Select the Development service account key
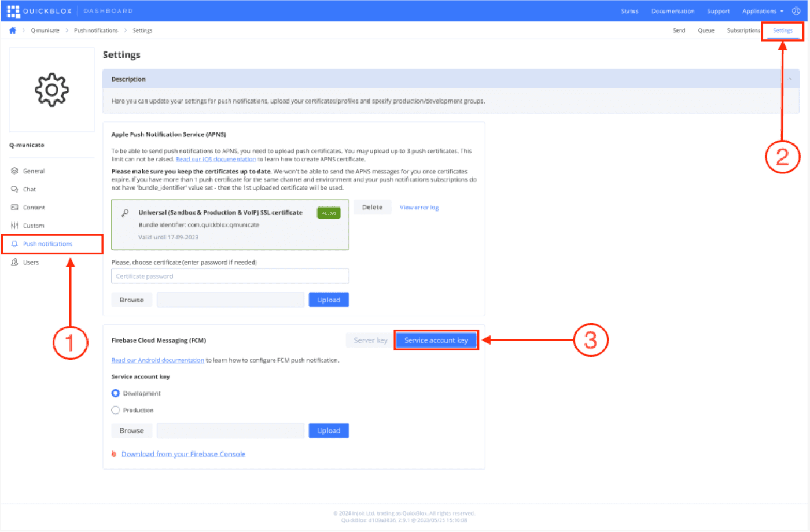The image size is (810, 532). point(116,393)
